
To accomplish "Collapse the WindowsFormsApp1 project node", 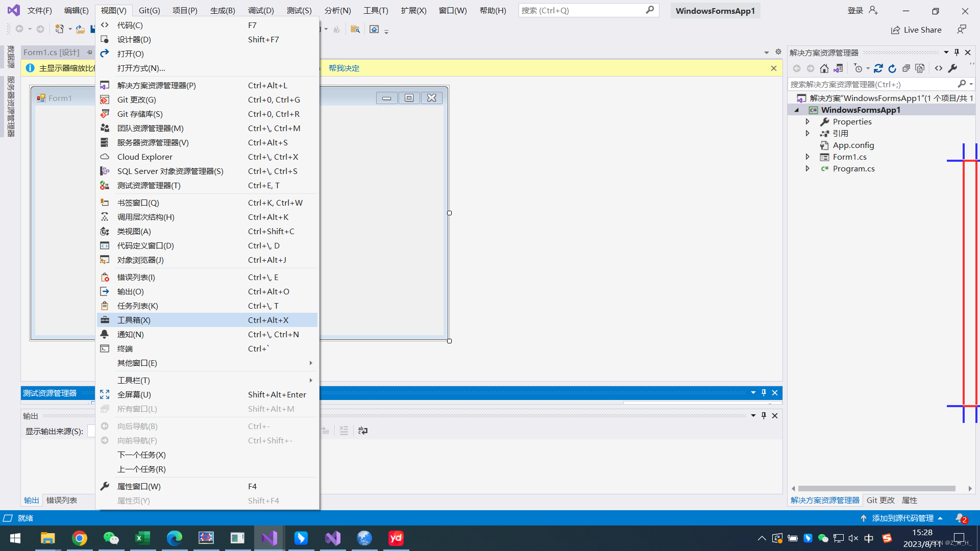I will point(797,110).
